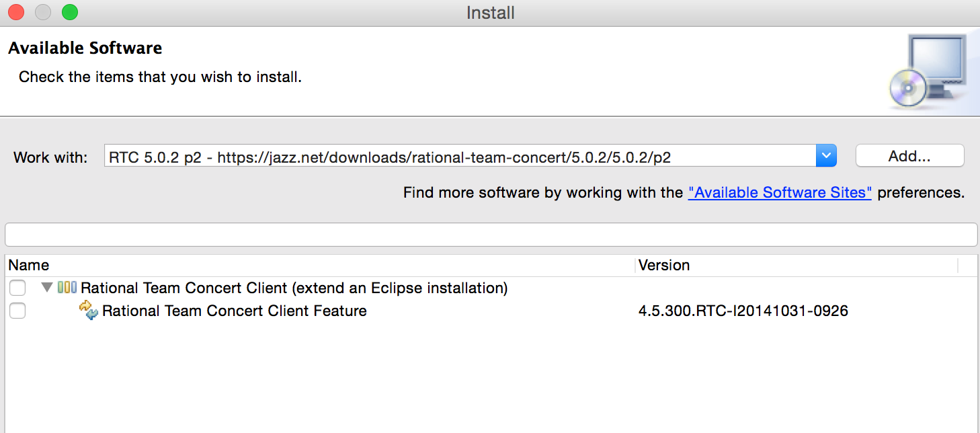Collapse the Rational Team Concert Client tree node
This screenshot has height=433, width=980.
coord(46,288)
